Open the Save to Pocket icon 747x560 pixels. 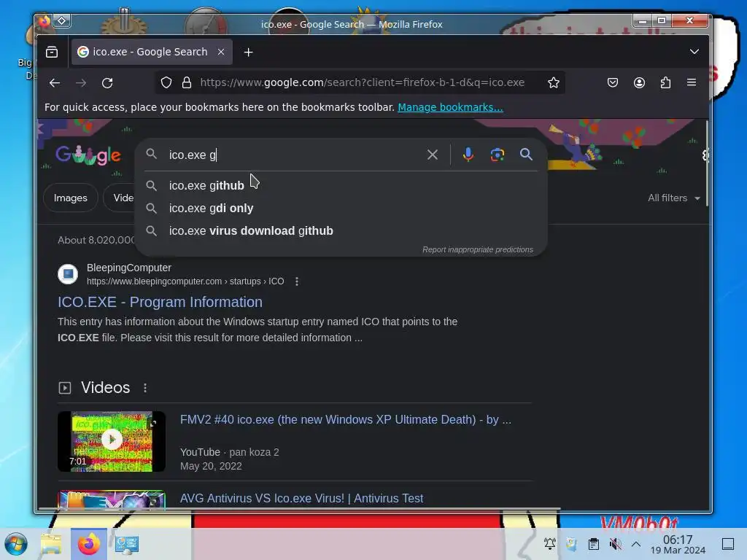click(x=613, y=83)
